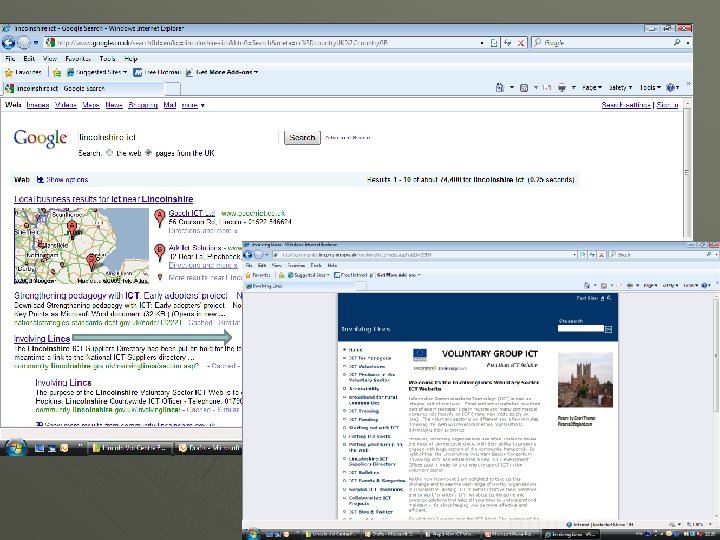Open Page dropdown in Google window command bar
This screenshot has width=720, height=540.
[x=591, y=87]
